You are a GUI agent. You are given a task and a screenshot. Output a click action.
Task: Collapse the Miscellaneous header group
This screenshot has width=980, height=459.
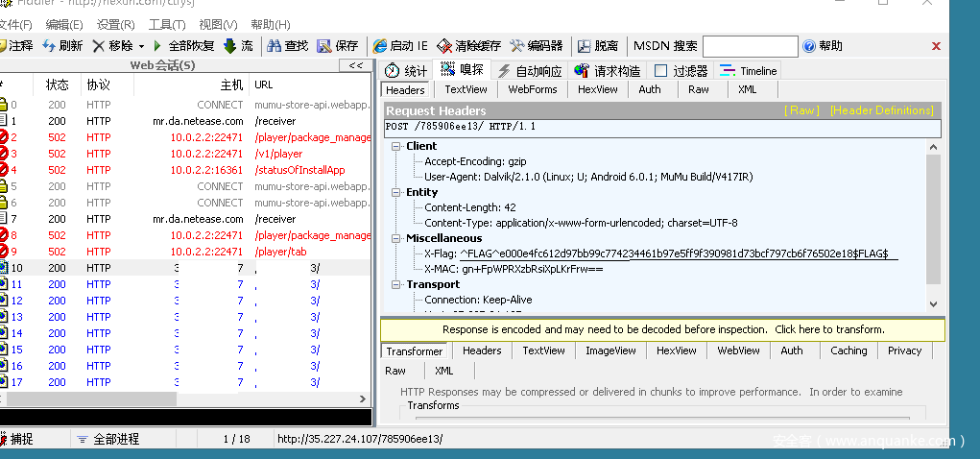pyautogui.click(x=396, y=238)
